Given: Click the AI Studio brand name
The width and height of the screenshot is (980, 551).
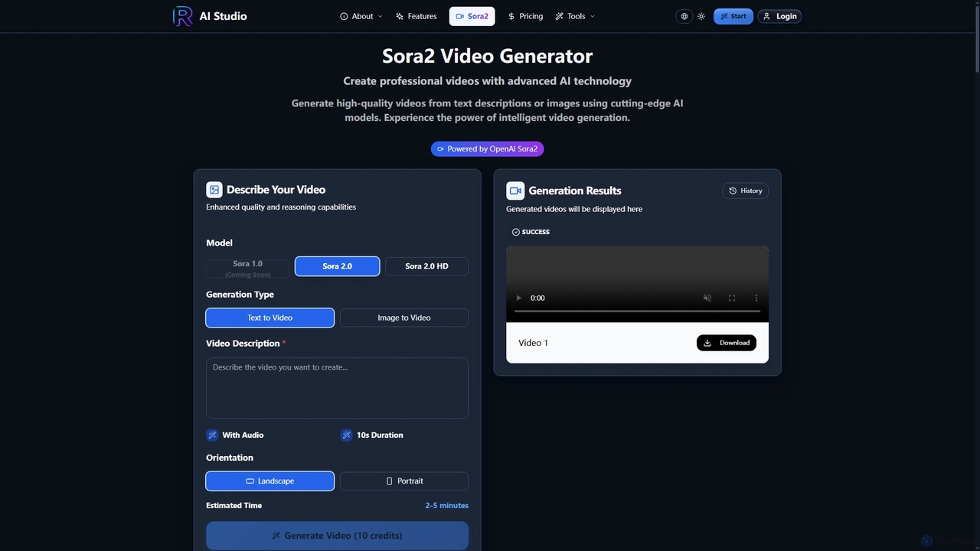Looking at the screenshot, I should 223,16.
